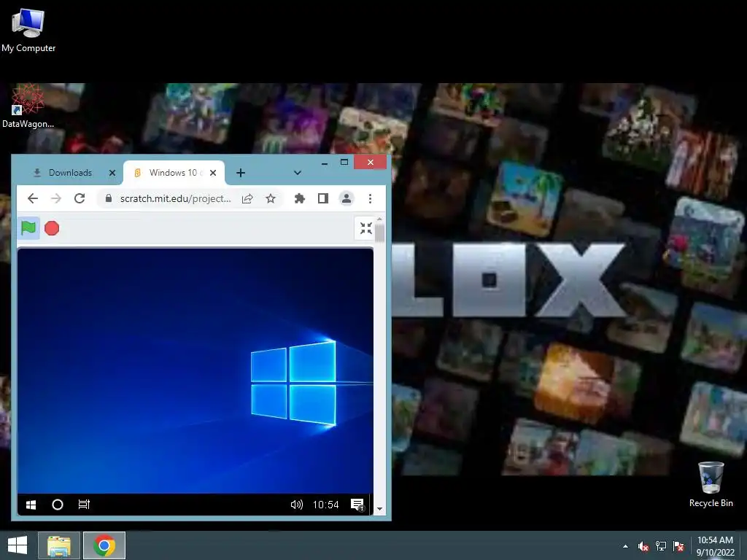Open the Chrome side panel
Viewport: 747px width, 560px height.
point(323,198)
